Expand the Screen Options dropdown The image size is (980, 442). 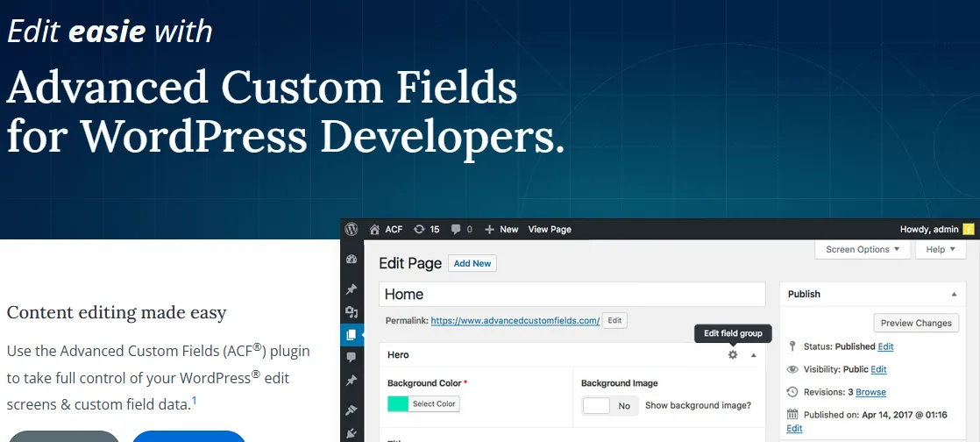tap(863, 249)
